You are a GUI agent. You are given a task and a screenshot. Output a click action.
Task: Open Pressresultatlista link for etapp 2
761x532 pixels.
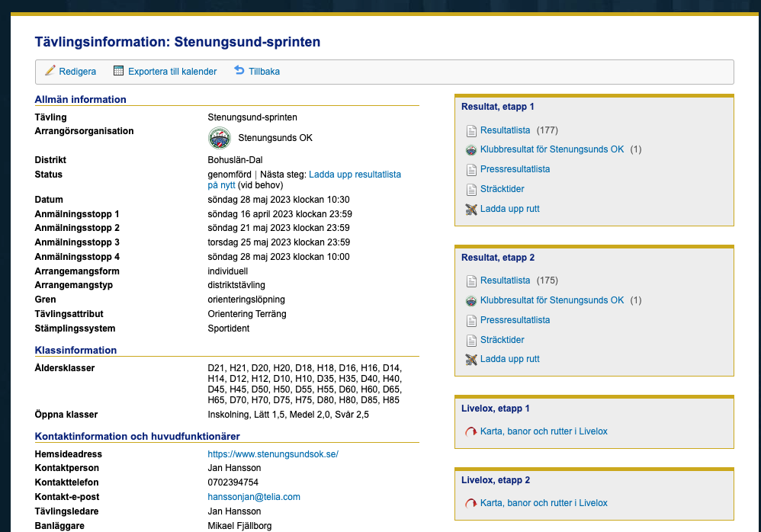pyautogui.click(x=515, y=319)
